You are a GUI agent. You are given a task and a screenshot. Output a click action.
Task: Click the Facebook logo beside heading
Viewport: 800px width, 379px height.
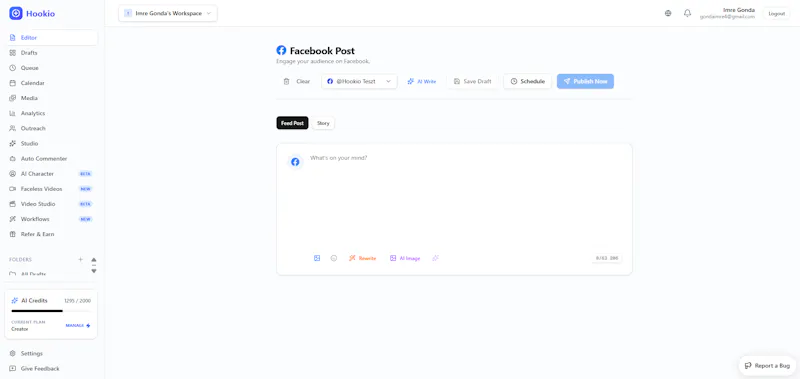pos(281,50)
